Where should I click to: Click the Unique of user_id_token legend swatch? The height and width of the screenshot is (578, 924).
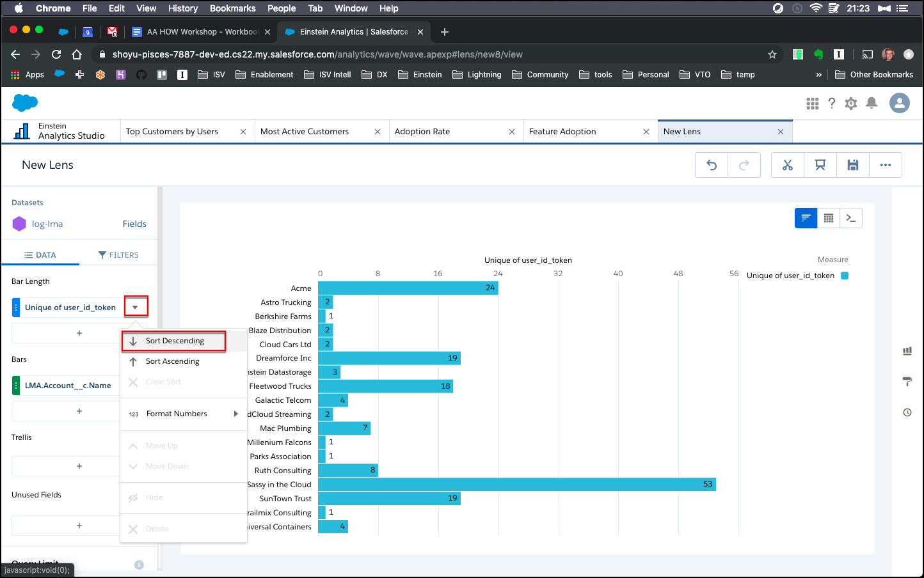click(845, 276)
